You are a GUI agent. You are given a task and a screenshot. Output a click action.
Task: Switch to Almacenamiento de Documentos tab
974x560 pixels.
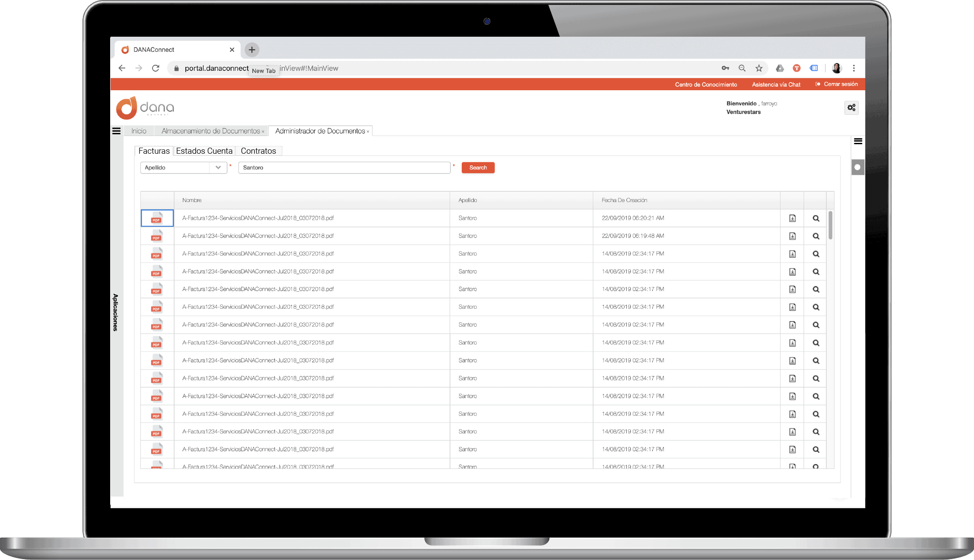point(210,131)
